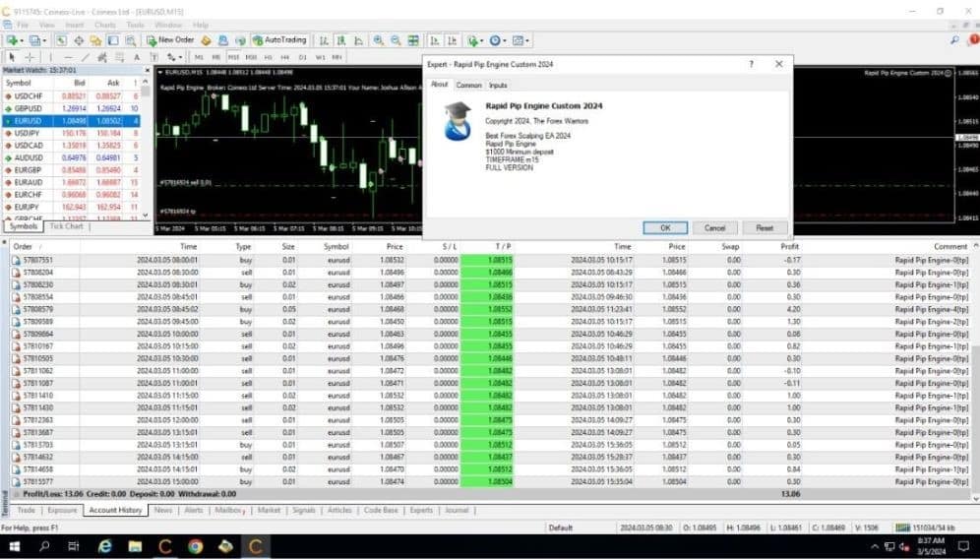Click the New Order toolbar button
The width and height of the screenshot is (980, 559).
point(170,40)
